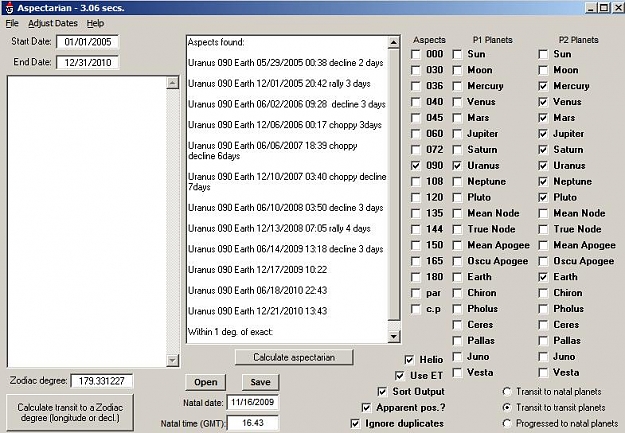Open the Help menu
625x433 pixels.
tap(95, 23)
